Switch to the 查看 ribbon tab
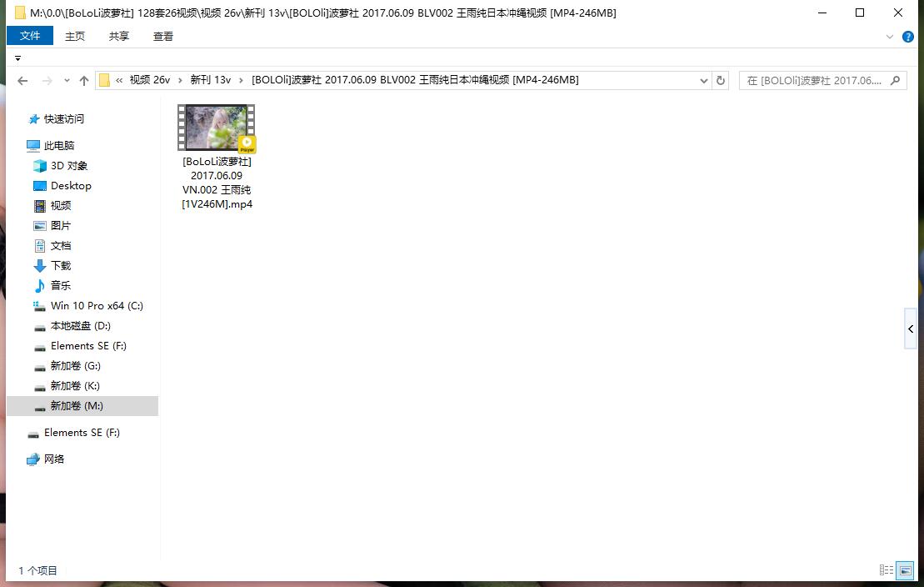 [163, 36]
